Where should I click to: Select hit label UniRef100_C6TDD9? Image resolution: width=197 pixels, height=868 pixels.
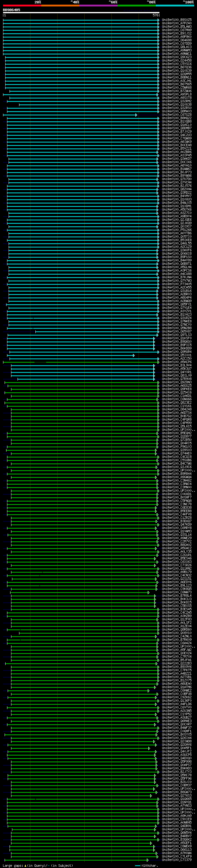coord(177,43)
